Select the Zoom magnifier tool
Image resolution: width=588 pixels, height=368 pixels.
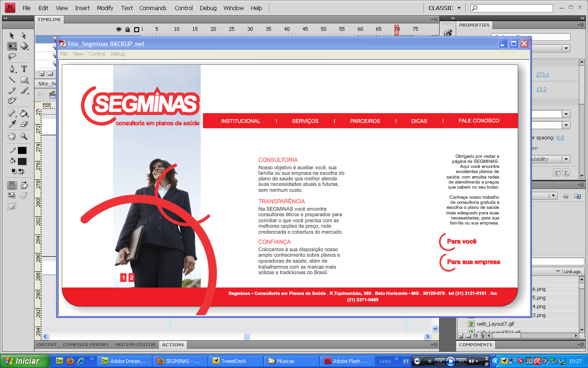point(24,136)
